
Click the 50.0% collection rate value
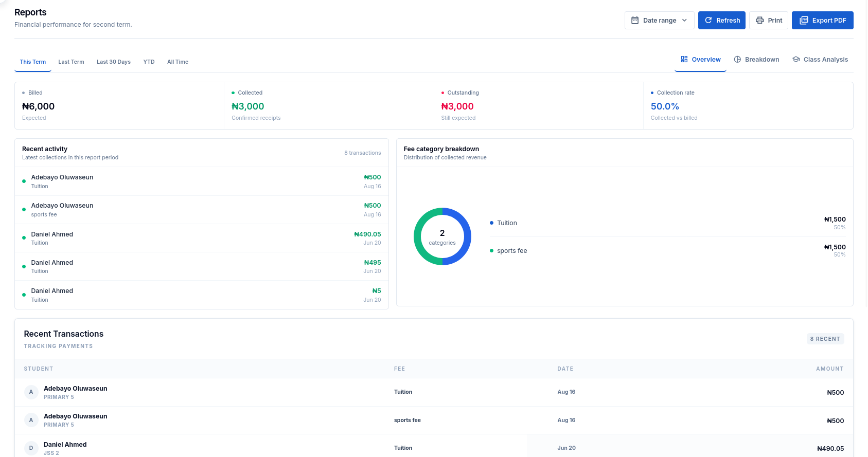point(665,106)
